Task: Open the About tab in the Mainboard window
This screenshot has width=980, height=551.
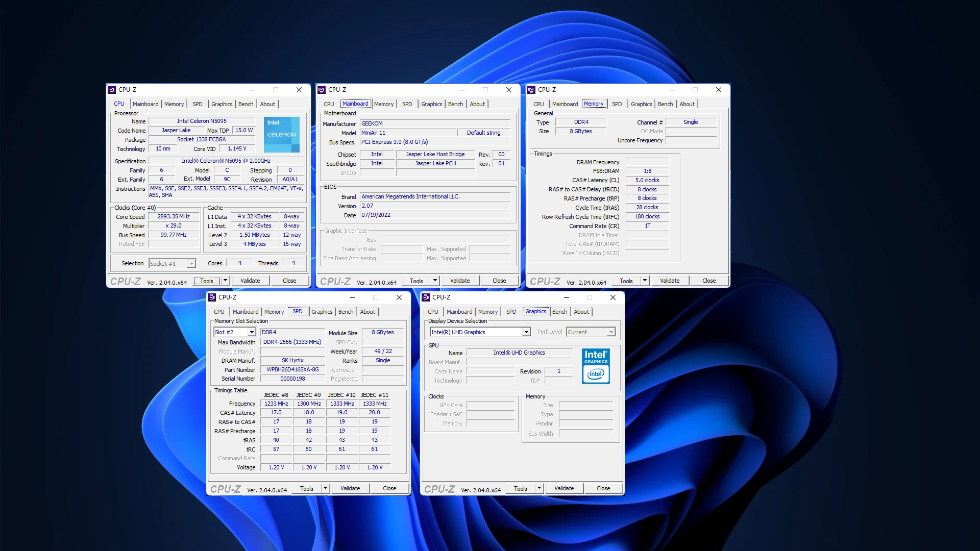Action: click(x=477, y=104)
